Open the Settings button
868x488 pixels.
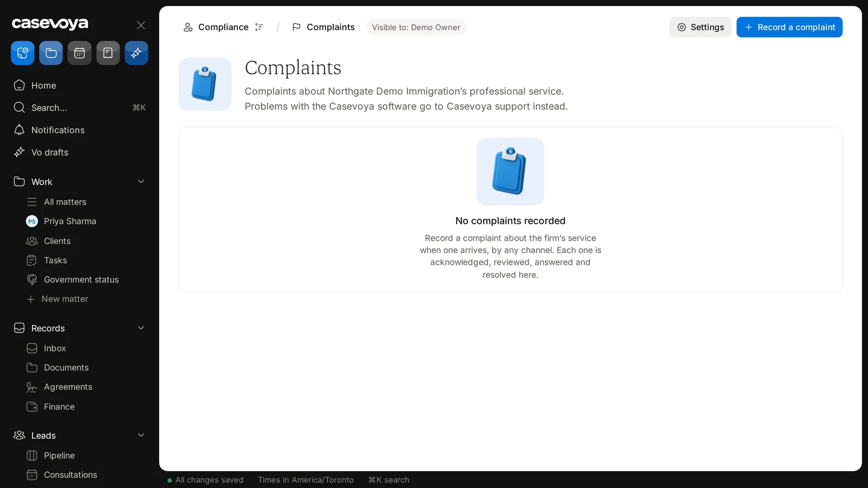(x=700, y=27)
